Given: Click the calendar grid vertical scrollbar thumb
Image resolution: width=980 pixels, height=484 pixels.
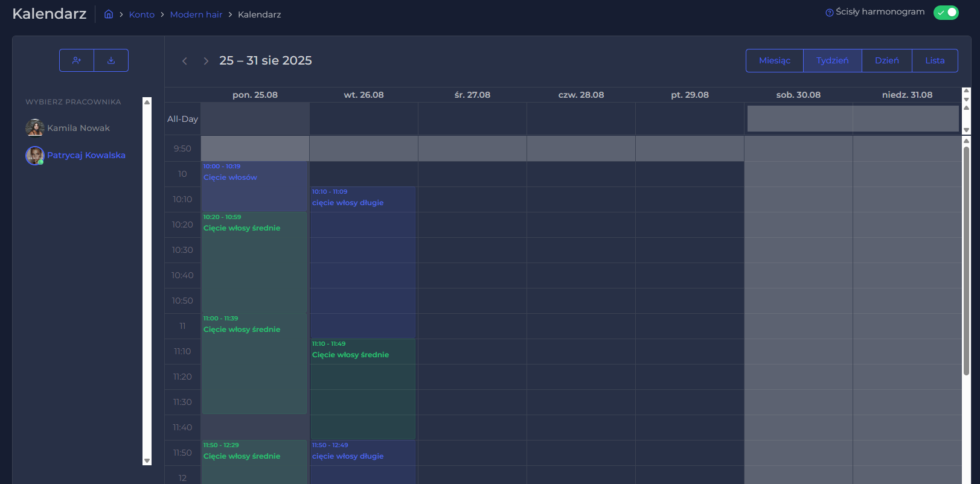Looking at the screenshot, I should [966, 261].
